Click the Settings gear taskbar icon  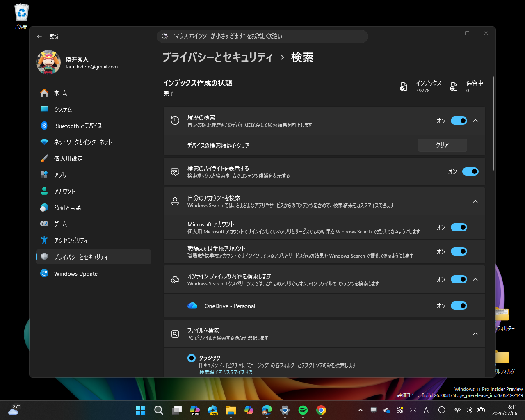coord(285,410)
